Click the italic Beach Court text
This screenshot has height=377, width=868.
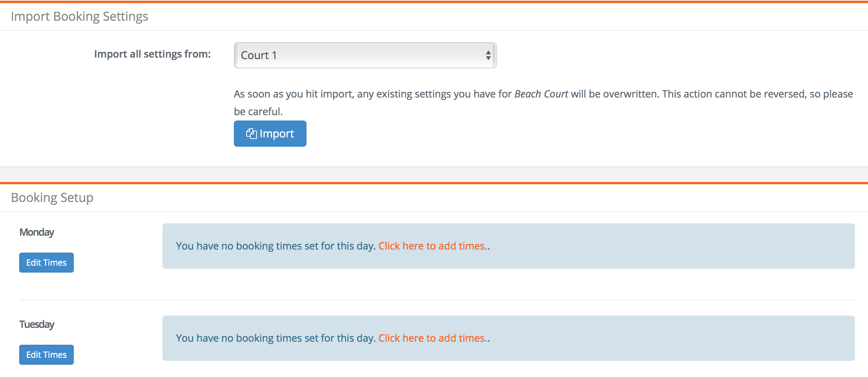pos(541,94)
